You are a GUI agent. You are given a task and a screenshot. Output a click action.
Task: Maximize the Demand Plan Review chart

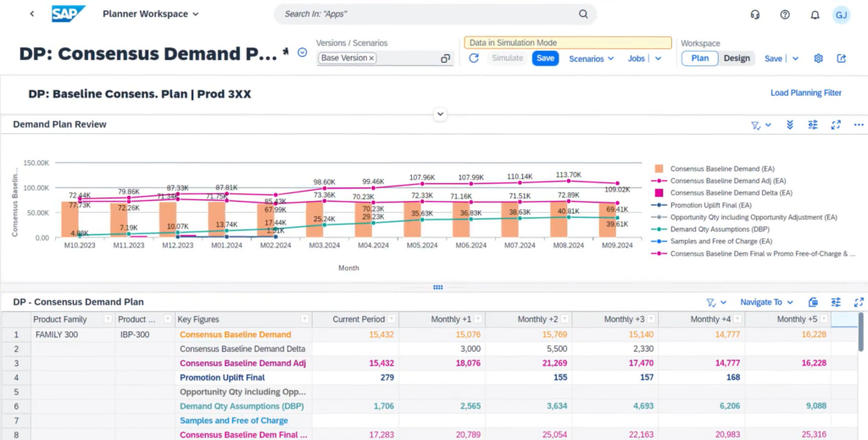pos(836,125)
